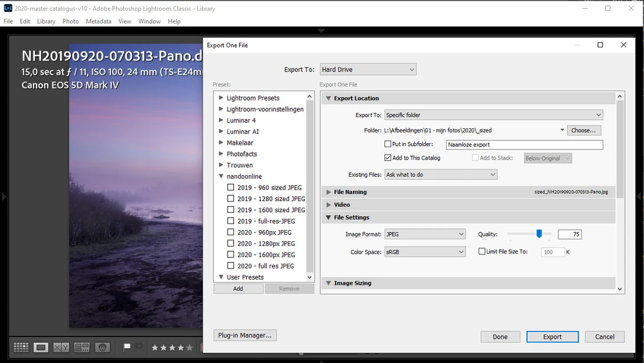
Task: Open Existing Files dropdown
Action: click(x=441, y=175)
